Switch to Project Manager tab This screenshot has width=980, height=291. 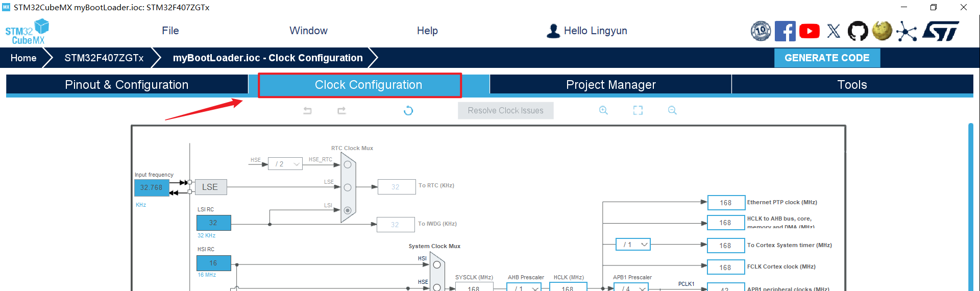(611, 85)
